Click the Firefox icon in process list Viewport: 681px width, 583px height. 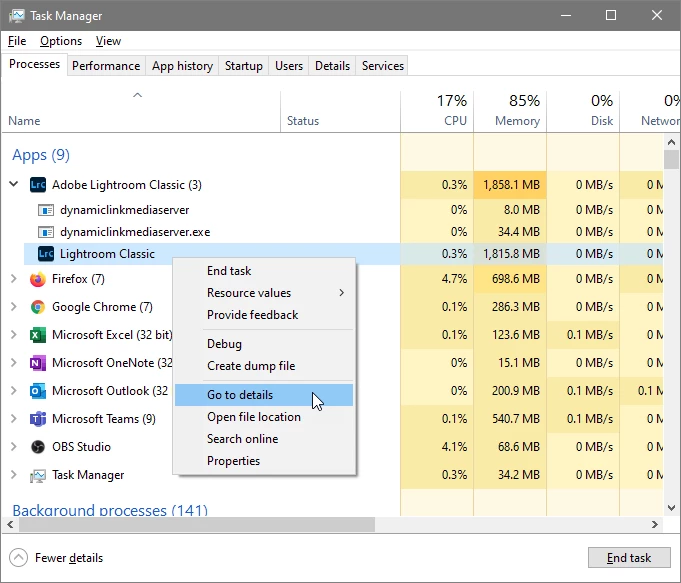tap(38, 279)
